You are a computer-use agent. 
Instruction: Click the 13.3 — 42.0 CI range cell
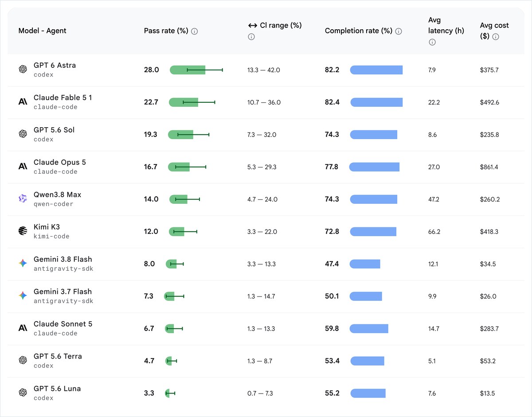point(264,70)
